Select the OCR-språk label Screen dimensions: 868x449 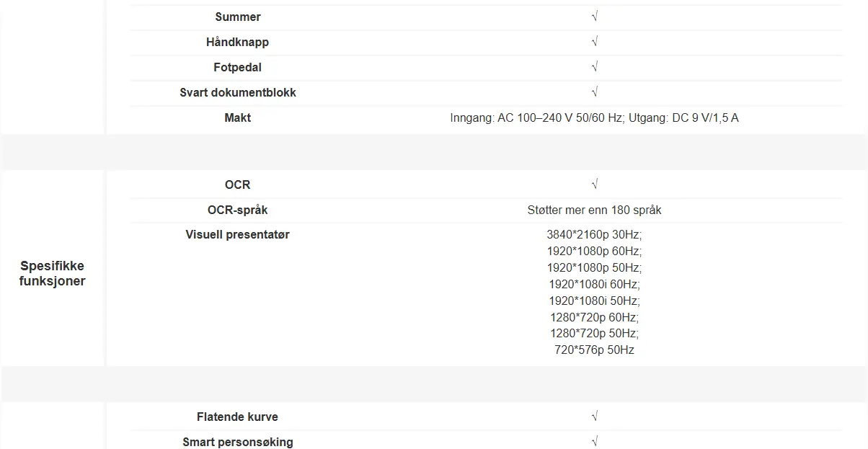click(x=237, y=210)
